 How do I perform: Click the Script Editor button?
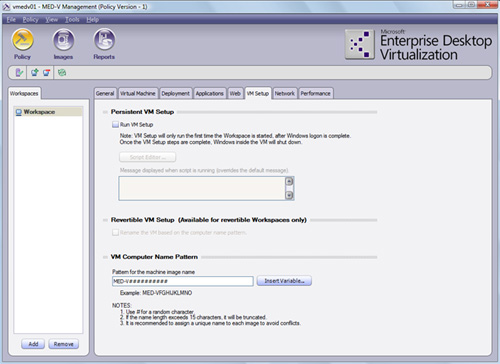tap(148, 157)
